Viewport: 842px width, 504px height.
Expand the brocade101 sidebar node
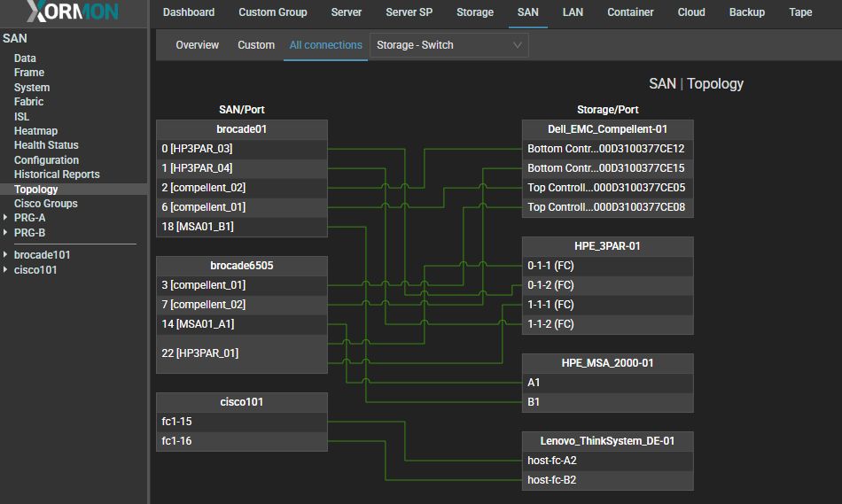point(6,255)
